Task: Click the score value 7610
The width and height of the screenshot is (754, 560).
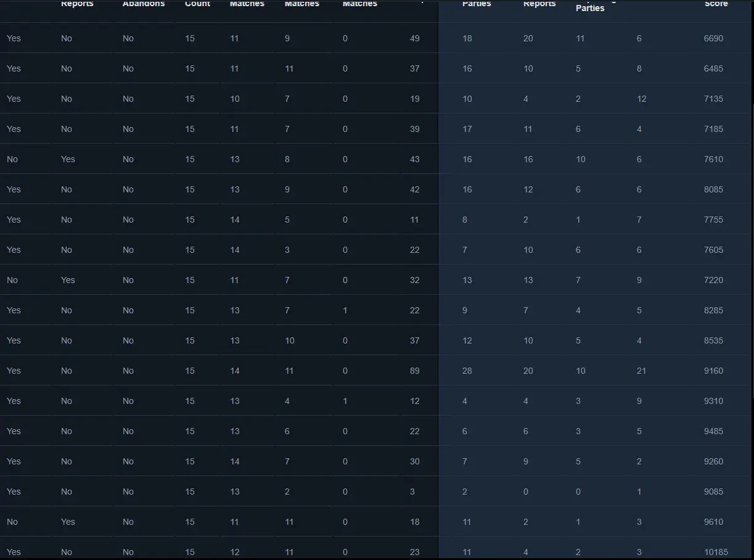Action: [713, 159]
